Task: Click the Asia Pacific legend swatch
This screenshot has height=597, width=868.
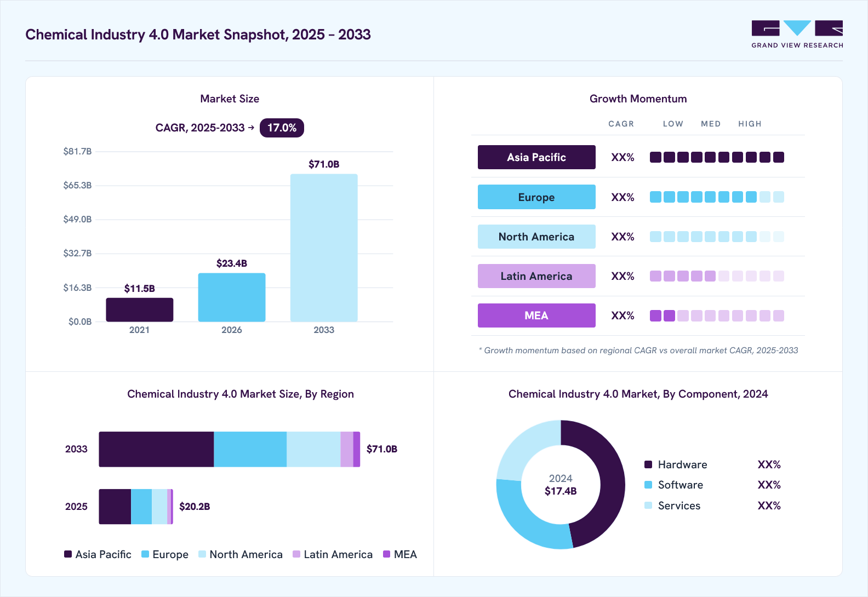Action: click(68, 554)
